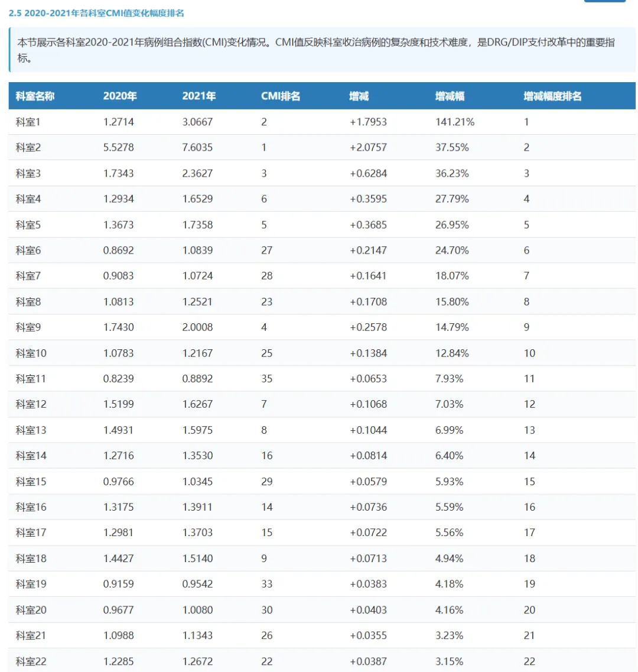The image size is (638, 672).
Task: Click the 2020 value 0.9083
Action: [119, 275]
